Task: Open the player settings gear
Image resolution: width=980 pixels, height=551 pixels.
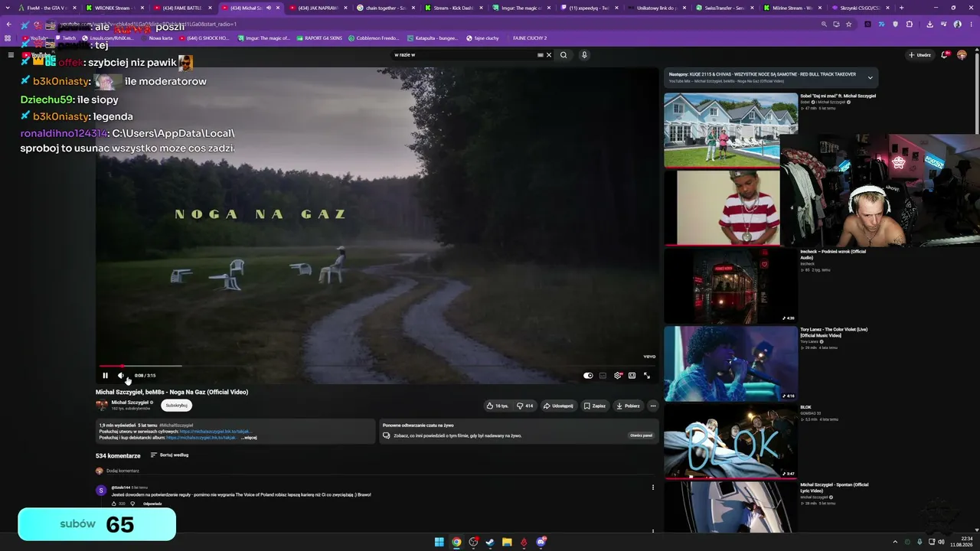Action: click(x=617, y=376)
